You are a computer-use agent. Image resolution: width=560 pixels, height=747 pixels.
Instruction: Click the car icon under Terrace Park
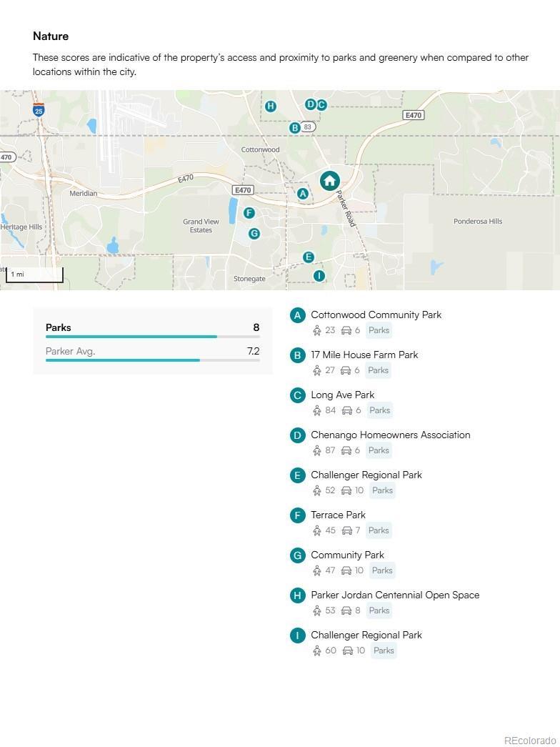346,530
